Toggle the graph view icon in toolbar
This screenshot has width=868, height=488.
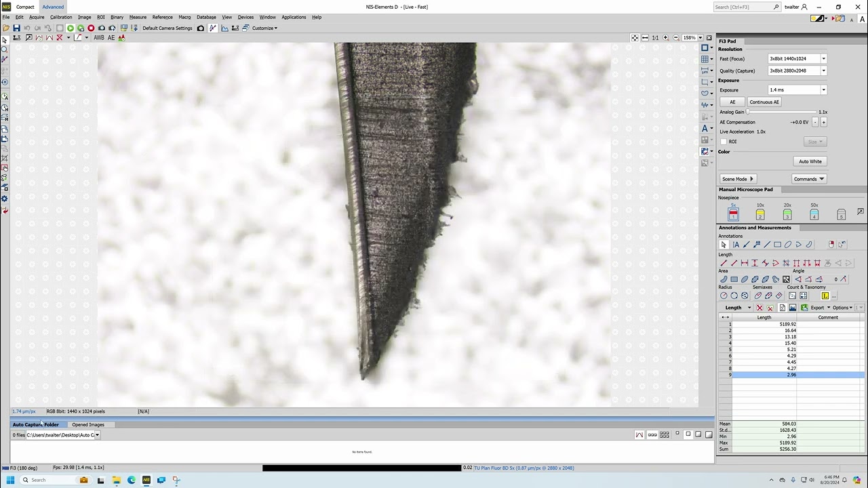(x=225, y=28)
